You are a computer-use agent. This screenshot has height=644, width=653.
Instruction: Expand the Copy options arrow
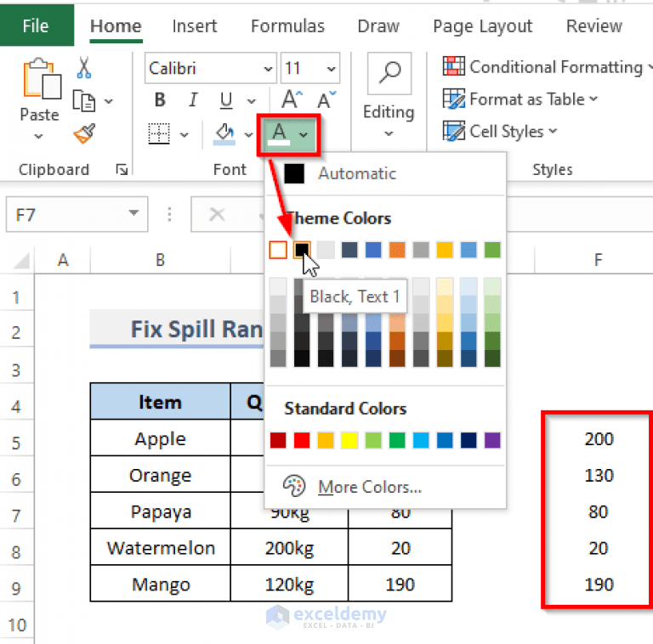[108, 101]
